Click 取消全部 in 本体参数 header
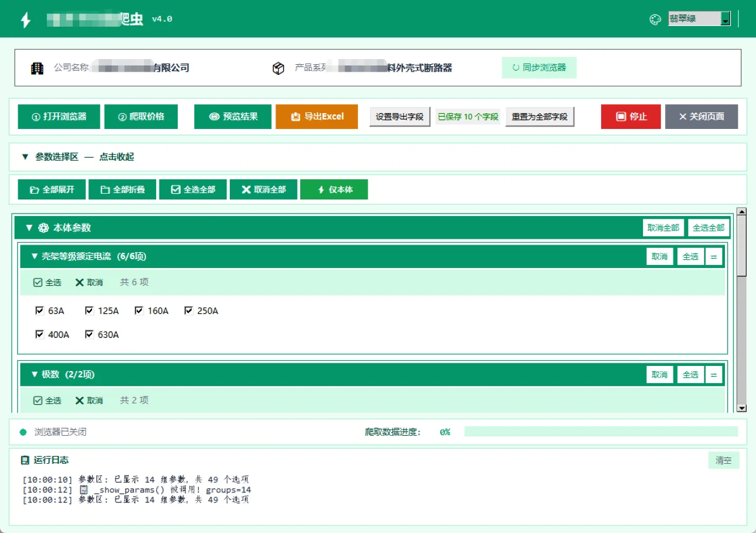The width and height of the screenshot is (756, 533). click(663, 227)
